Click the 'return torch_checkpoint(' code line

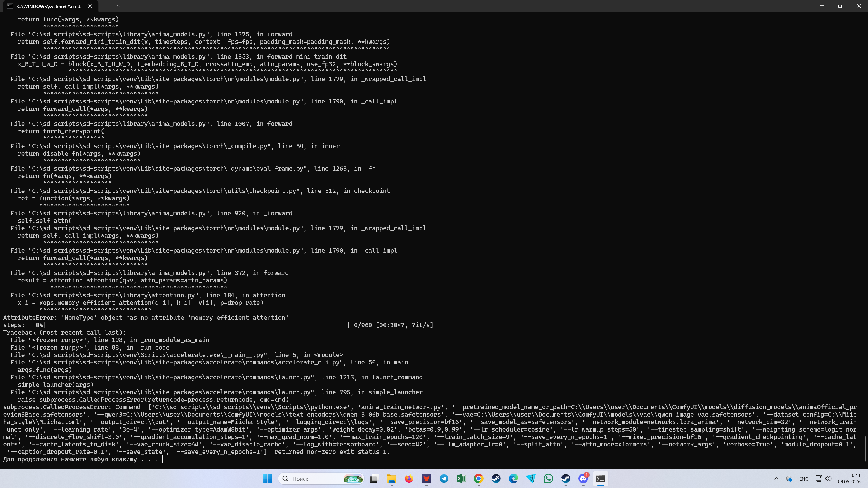point(61,131)
